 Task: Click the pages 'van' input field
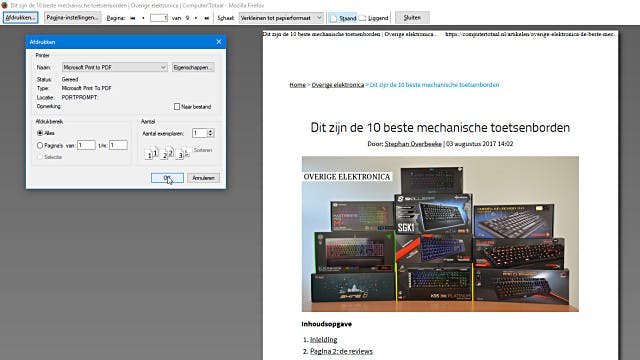coord(86,145)
